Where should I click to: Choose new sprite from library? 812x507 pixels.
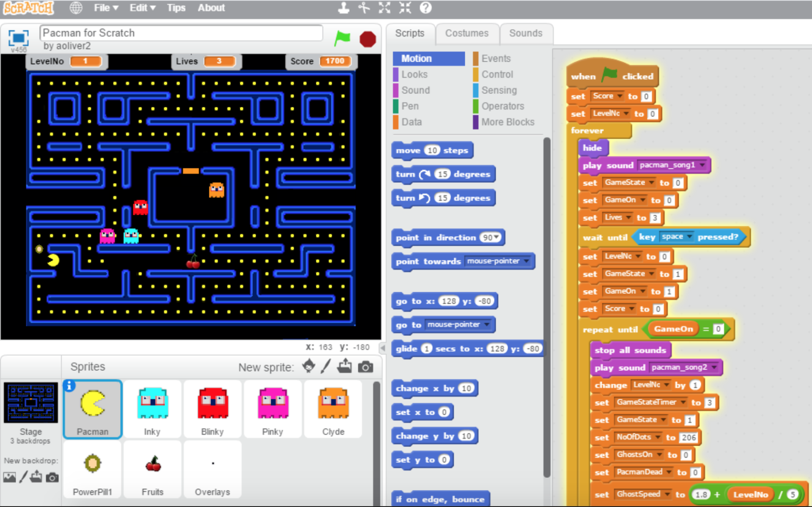tap(309, 366)
